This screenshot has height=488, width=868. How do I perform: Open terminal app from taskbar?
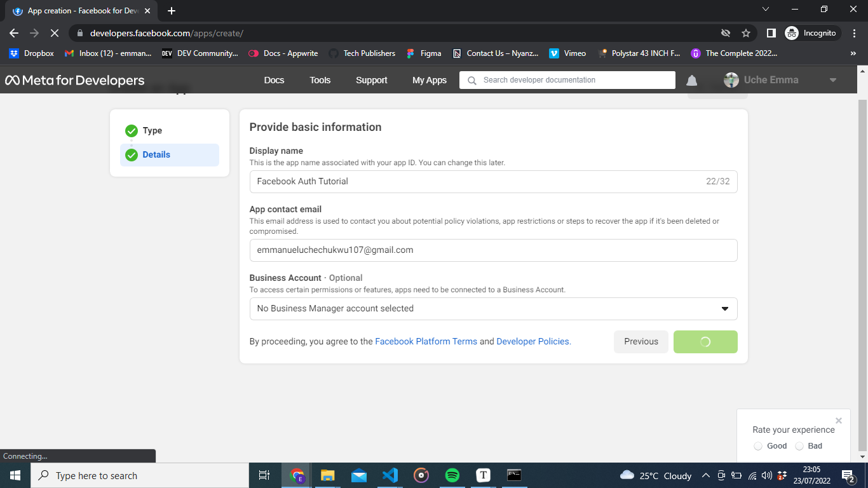click(514, 475)
